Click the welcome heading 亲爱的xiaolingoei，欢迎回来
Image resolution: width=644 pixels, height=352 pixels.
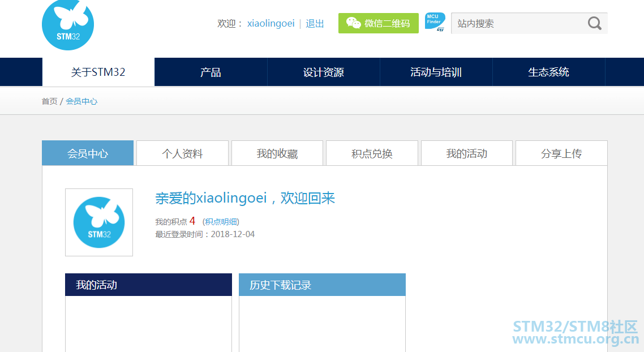point(245,199)
